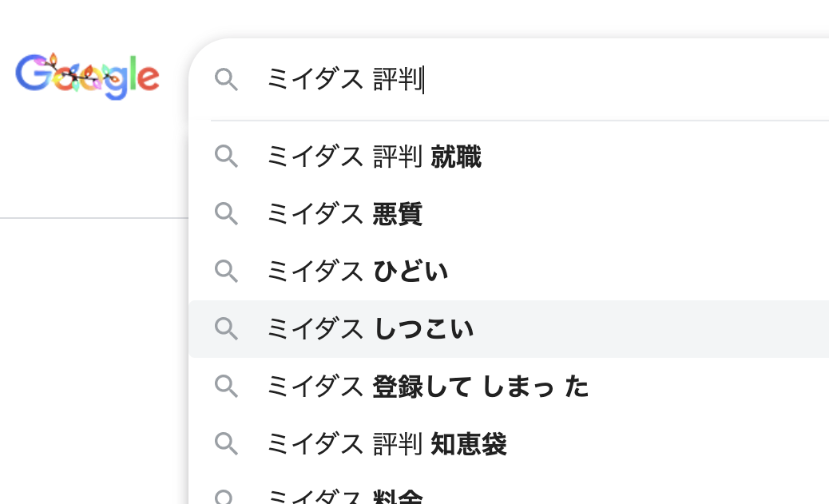Place cursor after 評判 in the query text
Image resolution: width=829 pixels, height=504 pixels.
(x=426, y=81)
